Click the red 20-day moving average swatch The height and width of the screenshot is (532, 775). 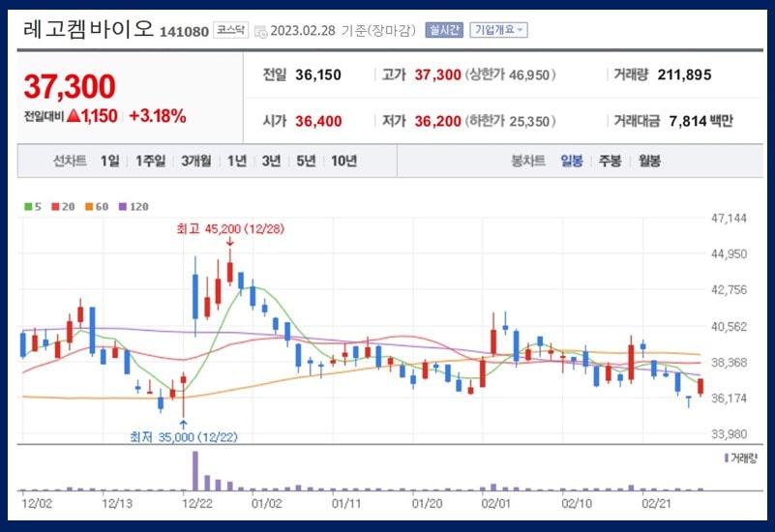coord(55,206)
